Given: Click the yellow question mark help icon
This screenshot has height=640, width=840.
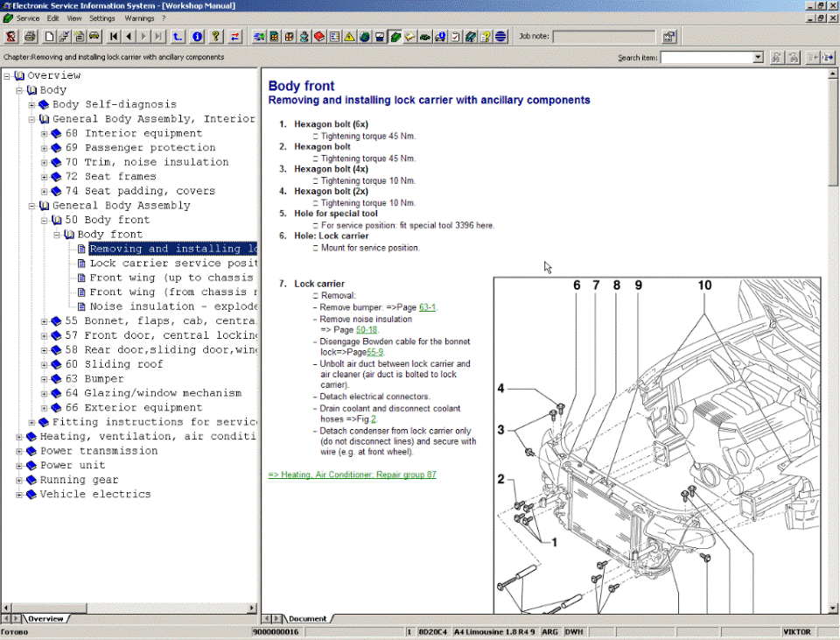Looking at the screenshot, I should click(x=216, y=37).
